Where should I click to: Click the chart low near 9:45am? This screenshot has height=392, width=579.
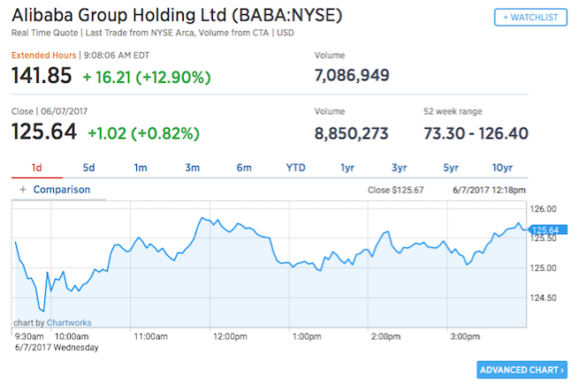42,311
